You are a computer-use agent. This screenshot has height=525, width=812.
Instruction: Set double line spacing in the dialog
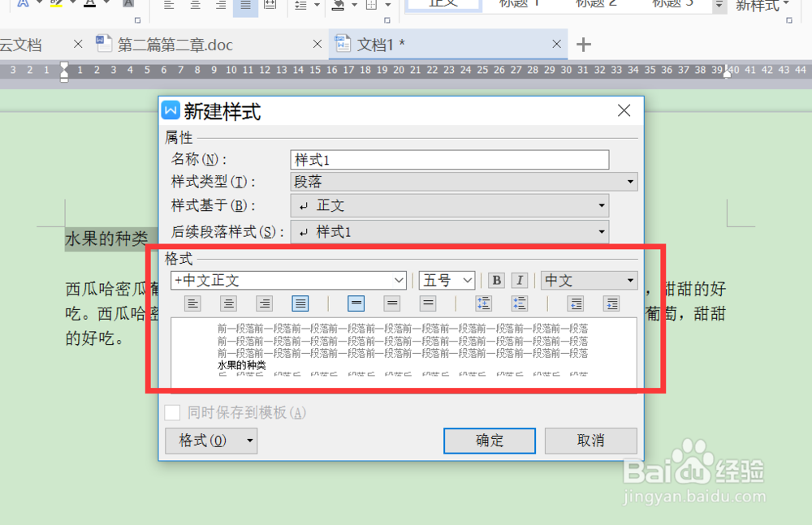tap(428, 303)
